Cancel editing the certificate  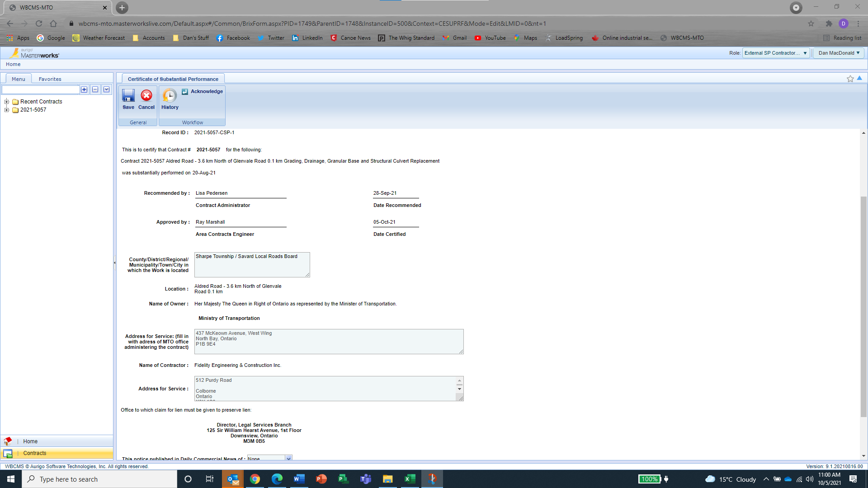(x=146, y=99)
